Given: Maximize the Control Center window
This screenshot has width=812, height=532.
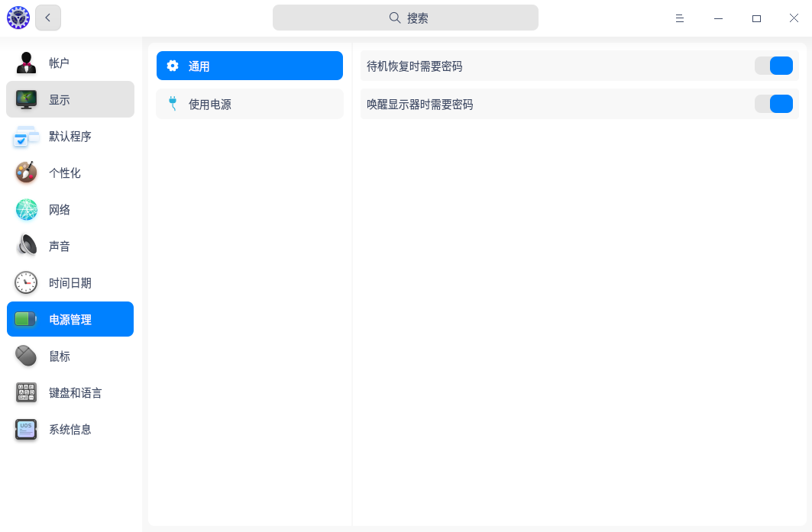Looking at the screenshot, I should tap(756, 18).
